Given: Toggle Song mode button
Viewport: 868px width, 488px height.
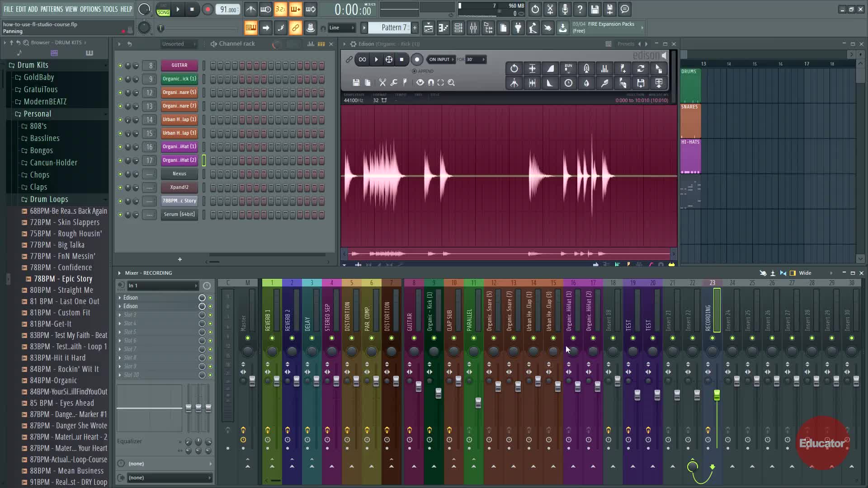Looking at the screenshot, I should point(163,12).
